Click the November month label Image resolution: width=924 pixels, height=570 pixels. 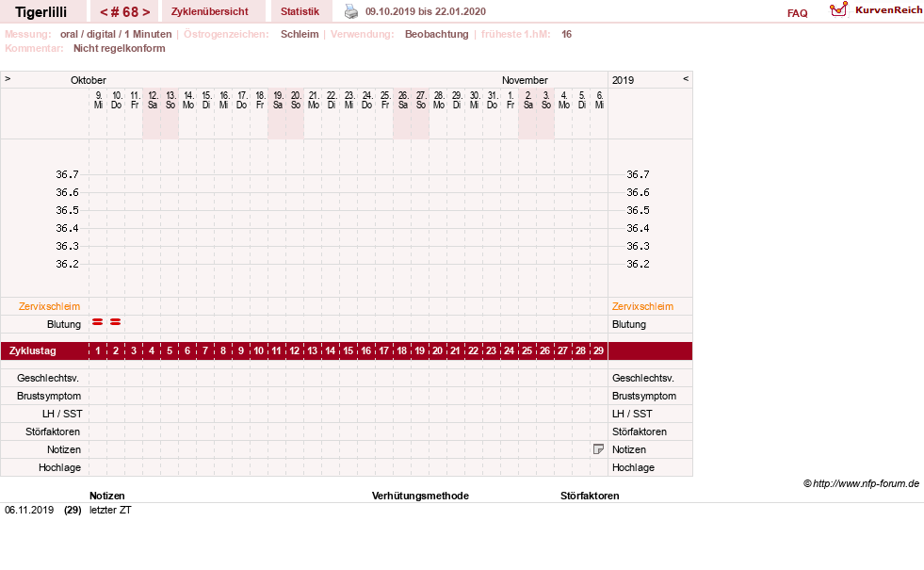tap(525, 80)
